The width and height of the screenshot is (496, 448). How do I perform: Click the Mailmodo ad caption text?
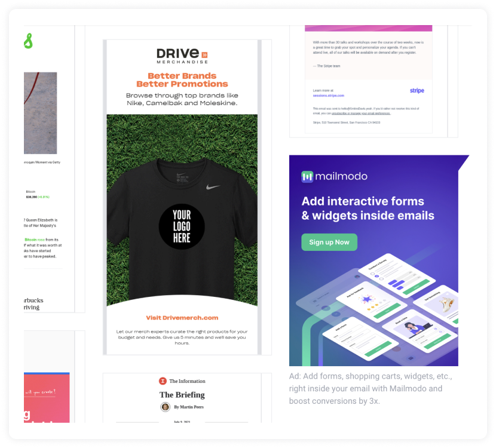pyautogui.click(x=371, y=388)
